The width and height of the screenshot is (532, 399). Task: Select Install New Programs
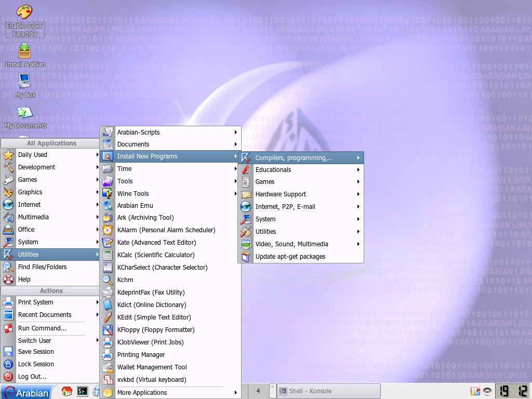[170, 156]
